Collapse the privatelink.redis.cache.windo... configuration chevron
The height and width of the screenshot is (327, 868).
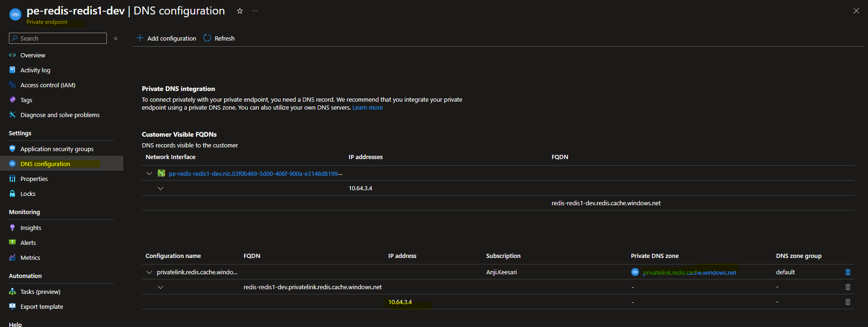click(x=149, y=272)
